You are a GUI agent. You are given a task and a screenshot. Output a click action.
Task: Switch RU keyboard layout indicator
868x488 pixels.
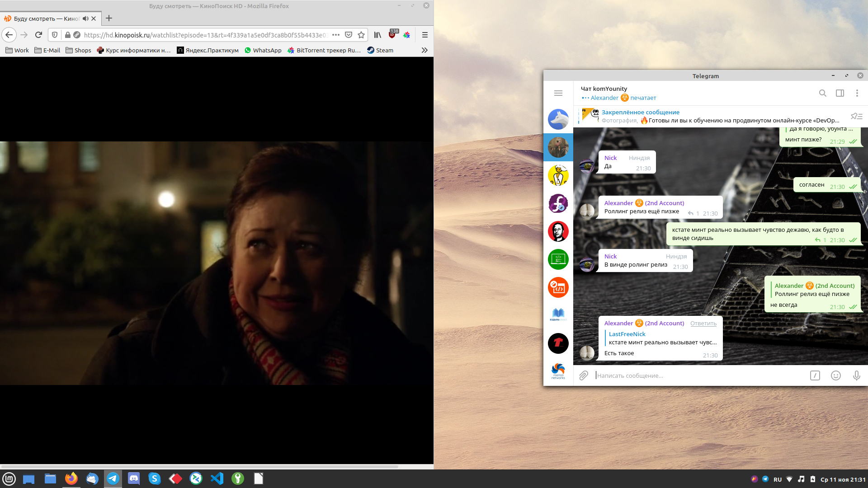(778, 479)
